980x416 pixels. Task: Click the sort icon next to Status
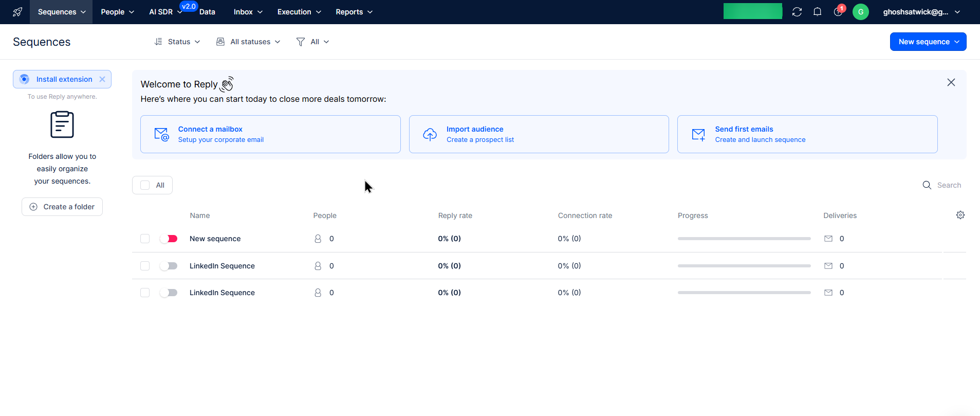coord(158,42)
